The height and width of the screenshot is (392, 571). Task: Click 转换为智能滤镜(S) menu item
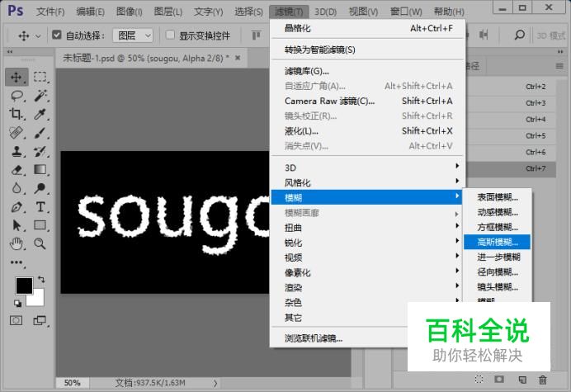[x=368, y=50]
